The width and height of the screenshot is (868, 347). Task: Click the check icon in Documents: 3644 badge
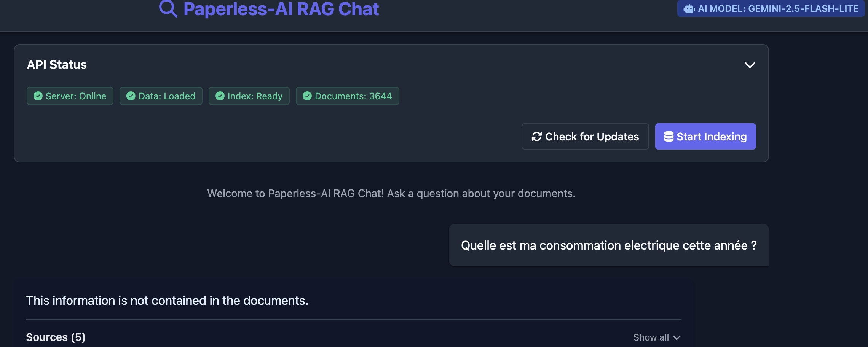307,96
